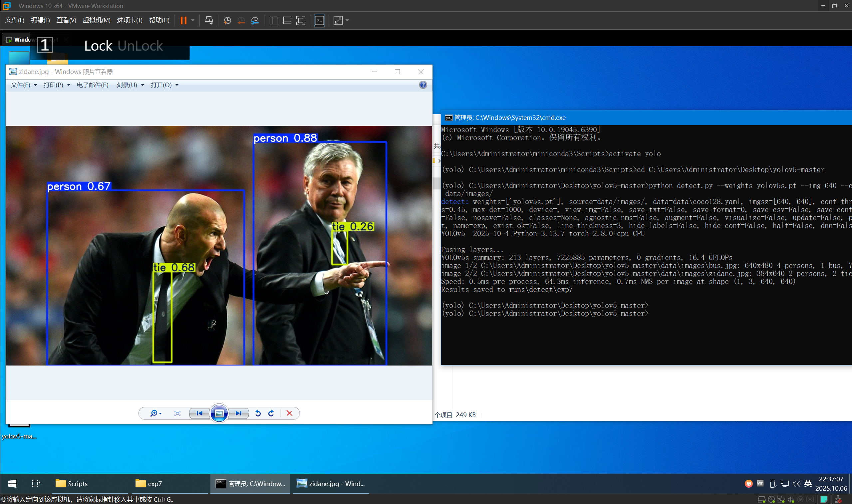The width and height of the screenshot is (852, 504).
Task: Toggle the VMware library sidebar view
Action: pyautogui.click(x=273, y=20)
